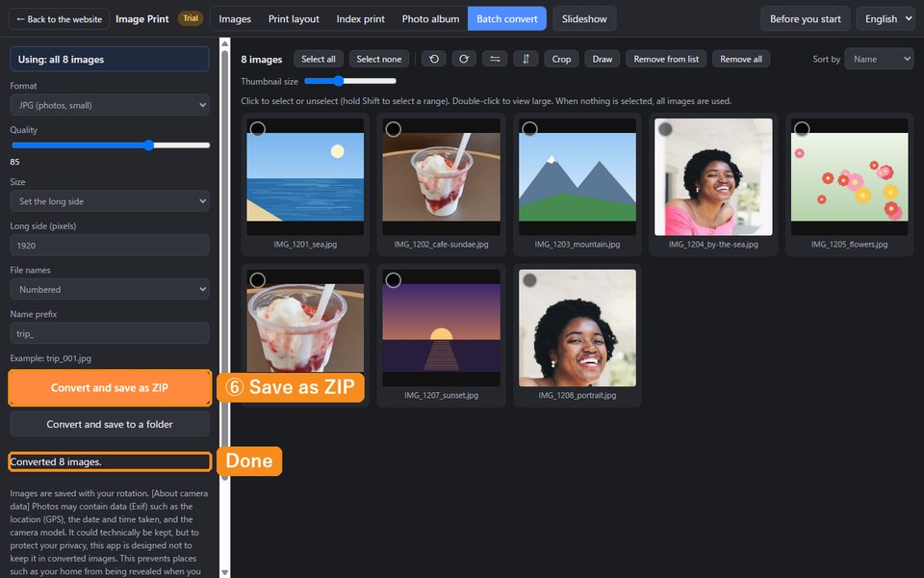This screenshot has width=924, height=578.
Task: Select the Batch convert tab
Action: [507, 19]
